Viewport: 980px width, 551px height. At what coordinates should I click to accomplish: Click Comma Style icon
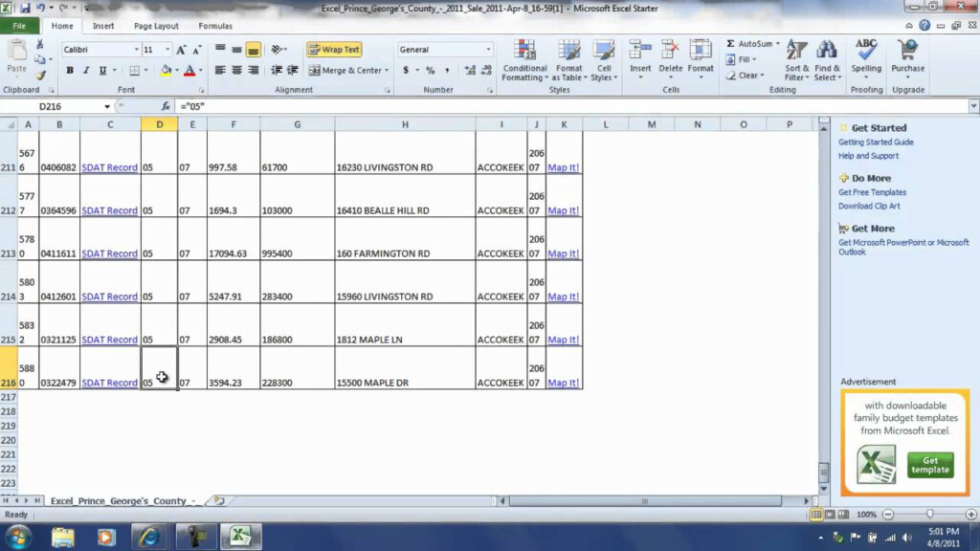[x=447, y=71]
